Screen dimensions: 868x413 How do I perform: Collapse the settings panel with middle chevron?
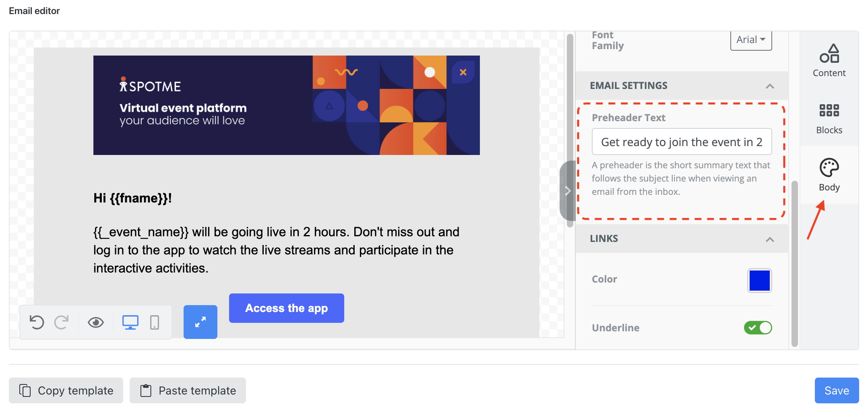coord(568,190)
